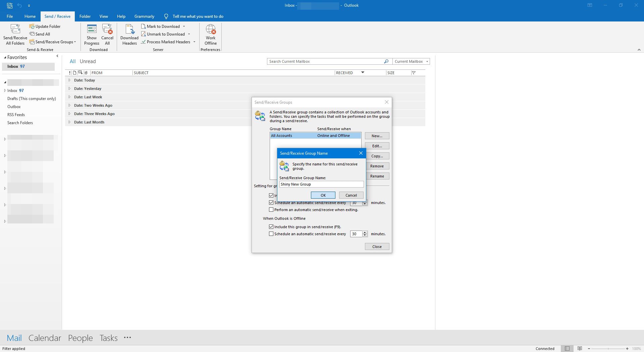Click zoom in plus icon
Viewport: 644px width, 352px height.
pyautogui.click(x=627, y=349)
